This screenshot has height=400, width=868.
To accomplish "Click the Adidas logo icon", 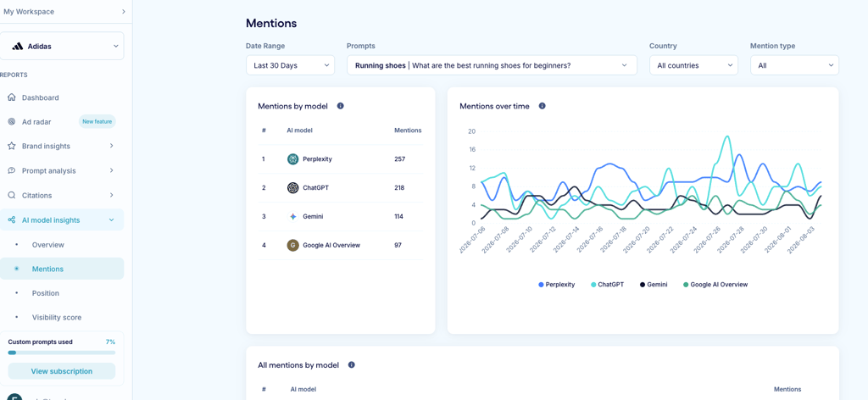I will (18, 47).
